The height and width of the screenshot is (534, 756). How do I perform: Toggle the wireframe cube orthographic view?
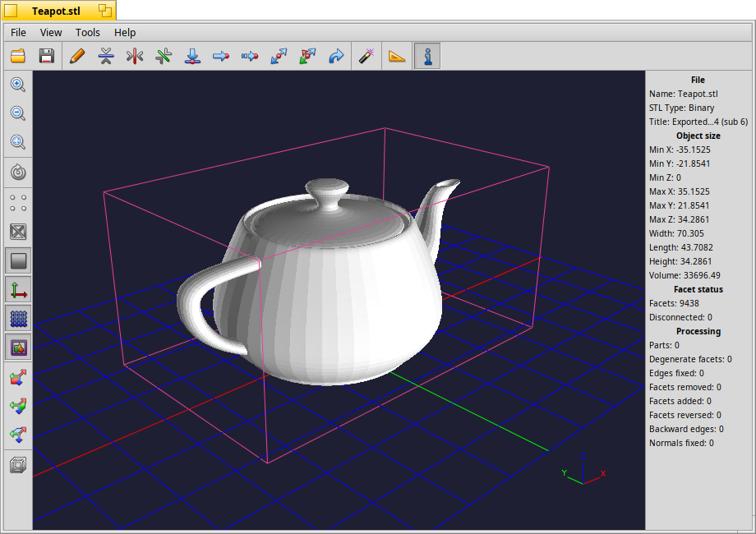coord(18,465)
